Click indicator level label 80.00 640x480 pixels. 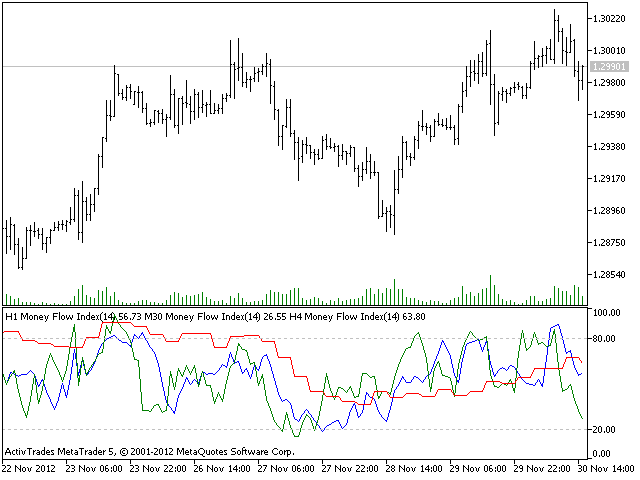(604, 339)
